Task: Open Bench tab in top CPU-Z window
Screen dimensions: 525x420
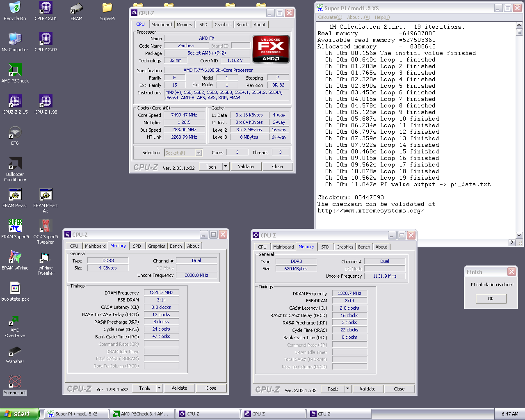Action: click(x=242, y=25)
